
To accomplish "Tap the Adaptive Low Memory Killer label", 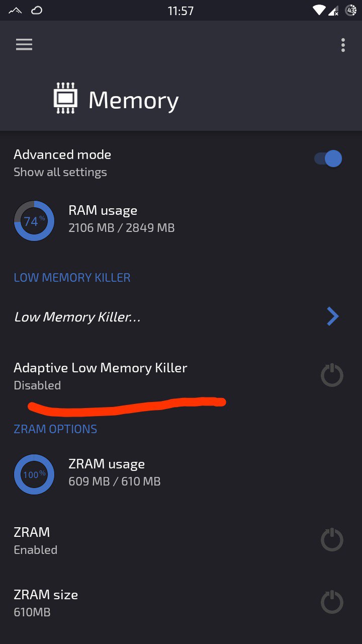I will pyautogui.click(x=101, y=368).
